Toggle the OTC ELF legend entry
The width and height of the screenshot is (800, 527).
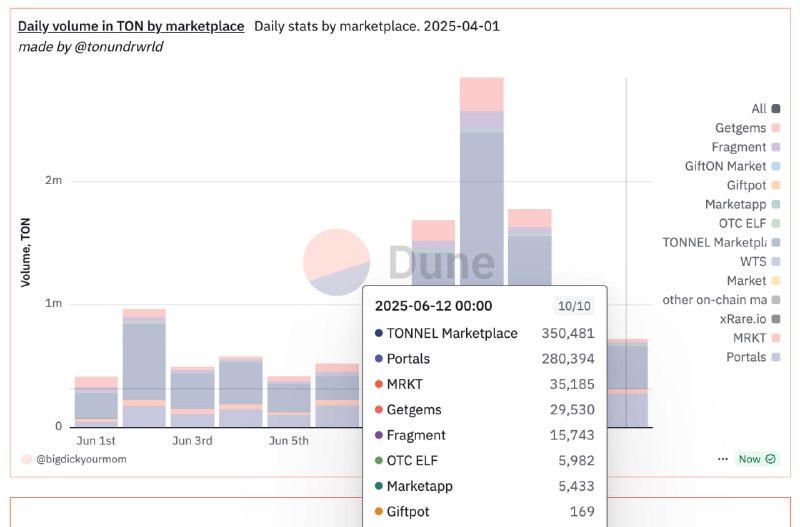(749, 223)
